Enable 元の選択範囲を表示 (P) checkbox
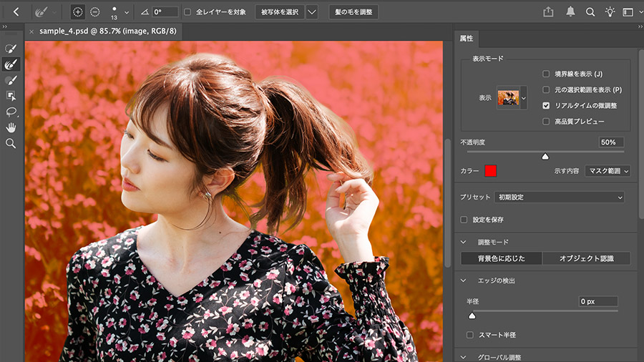 coord(546,89)
